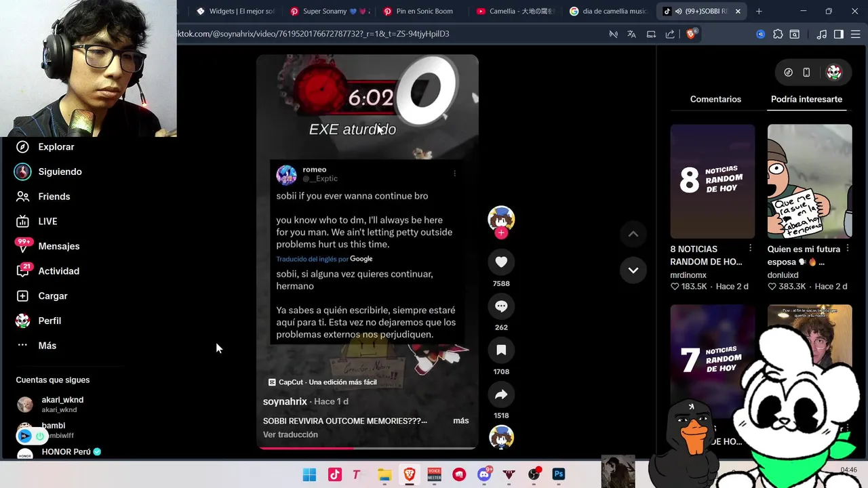The height and width of the screenshot is (488, 868).
Task: Switch to the dia de camellia Google tab
Action: [609, 12]
